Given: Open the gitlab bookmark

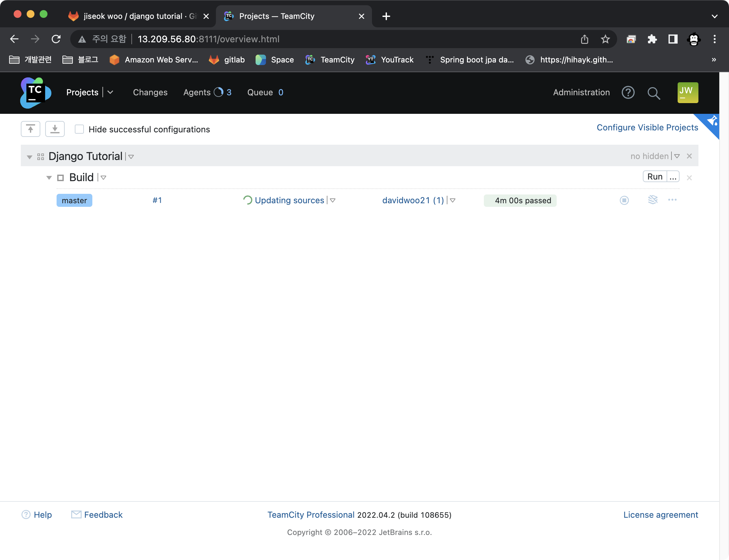Looking at the screenshot, I should [x=227, y=60].
